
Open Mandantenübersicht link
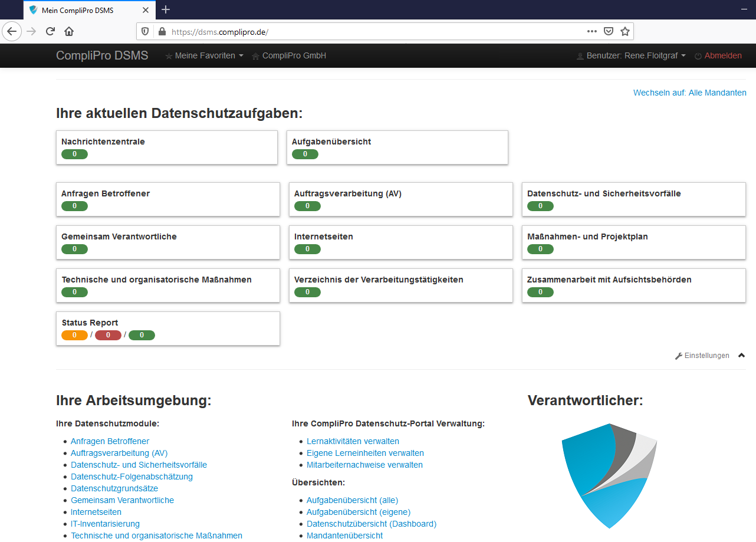click(344, 536)
